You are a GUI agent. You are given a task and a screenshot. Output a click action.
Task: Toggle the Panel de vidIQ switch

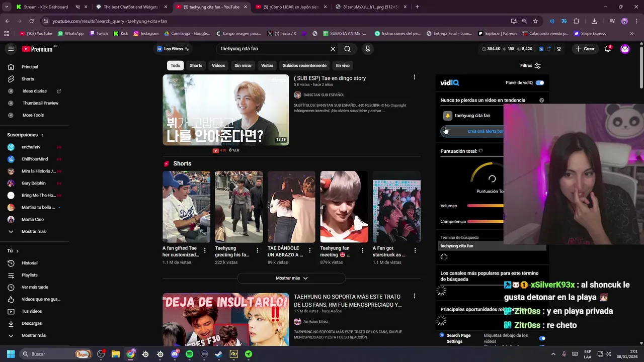540,82
